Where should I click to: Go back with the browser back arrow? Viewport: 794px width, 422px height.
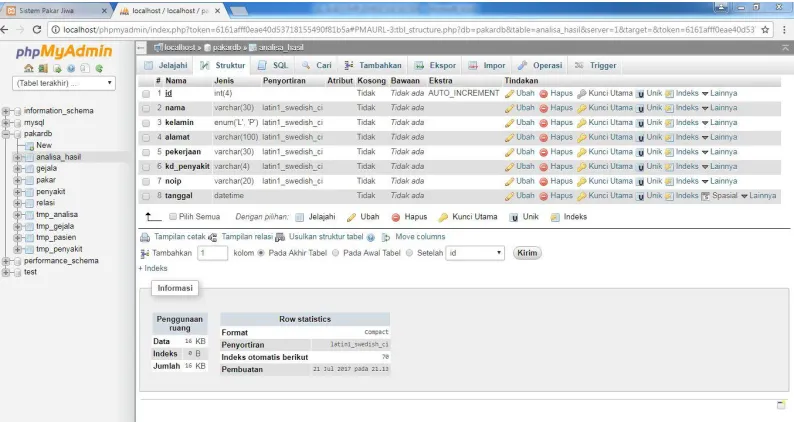(5, 30)
